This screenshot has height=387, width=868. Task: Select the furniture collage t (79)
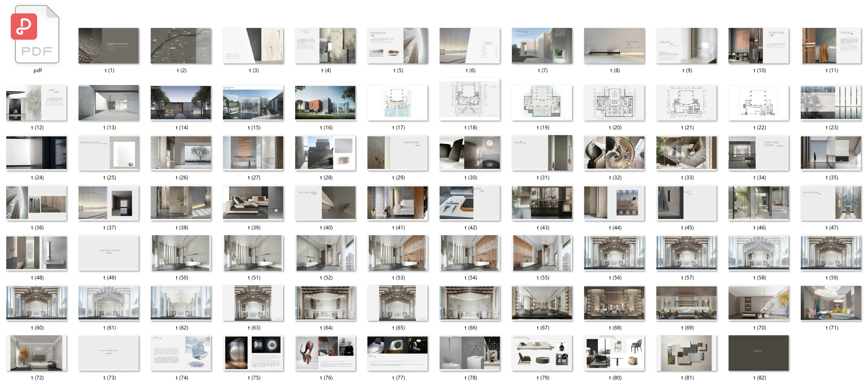542,353
